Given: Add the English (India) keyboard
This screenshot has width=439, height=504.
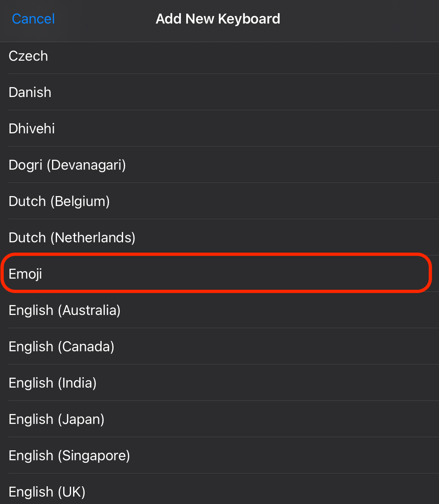Looking at the screenshot, I should click(52, 383).
